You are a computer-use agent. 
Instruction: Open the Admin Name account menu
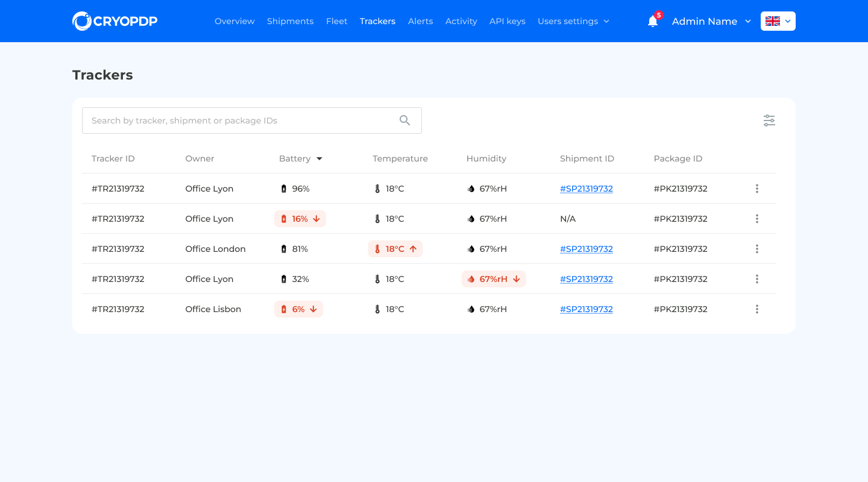tap(711, 21)
